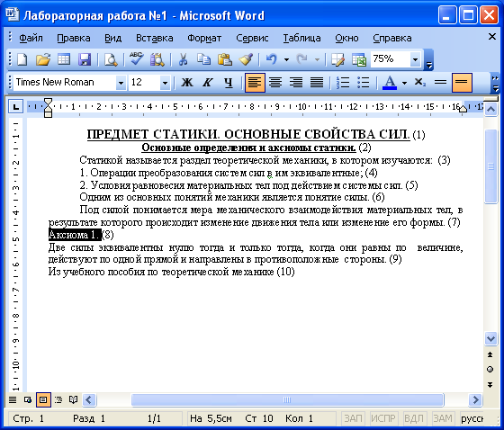Switch to Reading Layout view icon
The width and height of the screenshot is (504, 430).
[73, 400]
